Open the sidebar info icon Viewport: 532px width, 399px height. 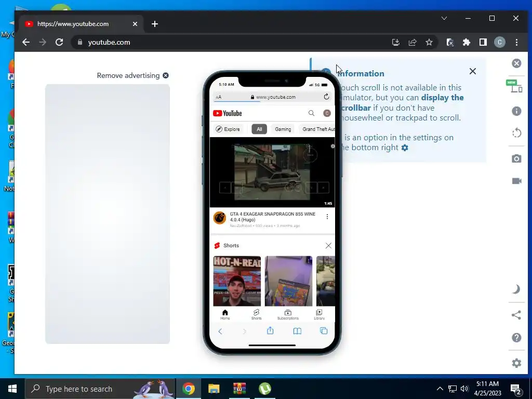coord(516,111)
